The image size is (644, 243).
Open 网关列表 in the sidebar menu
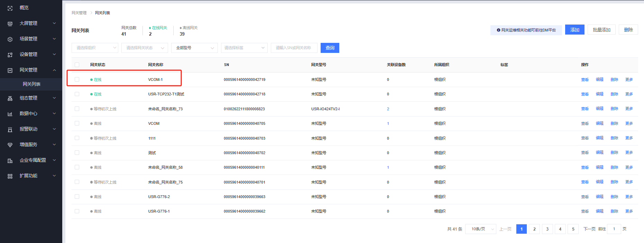coord(31,84)
